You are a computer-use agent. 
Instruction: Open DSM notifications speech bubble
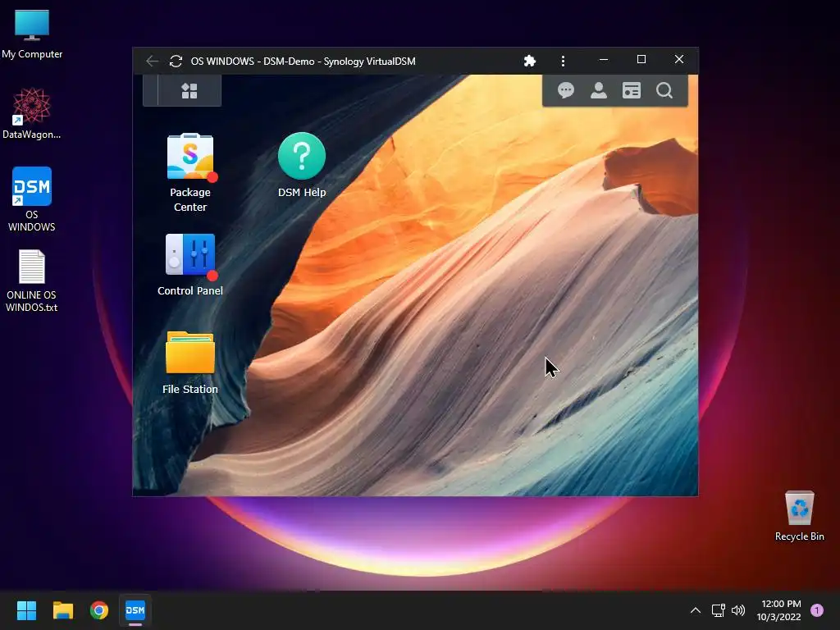point(566,90)
